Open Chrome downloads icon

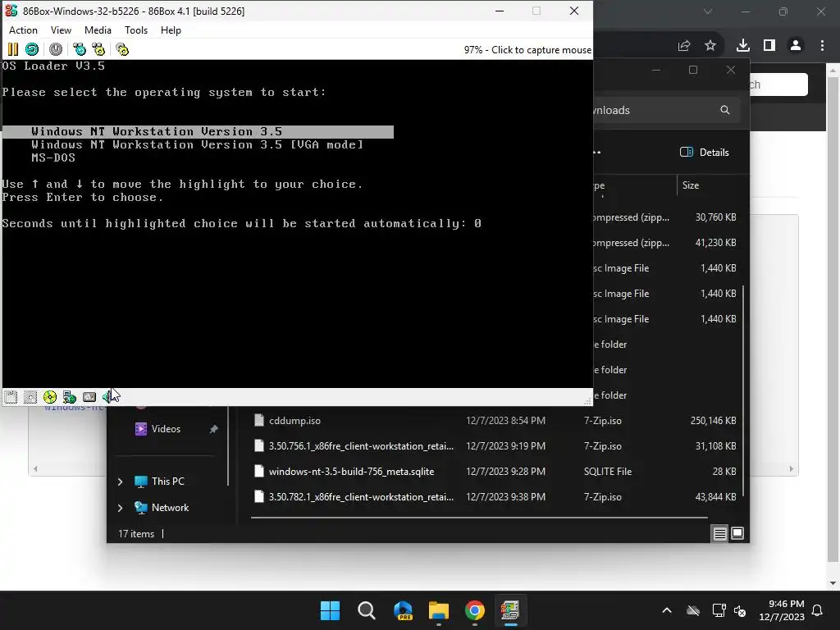743,46
